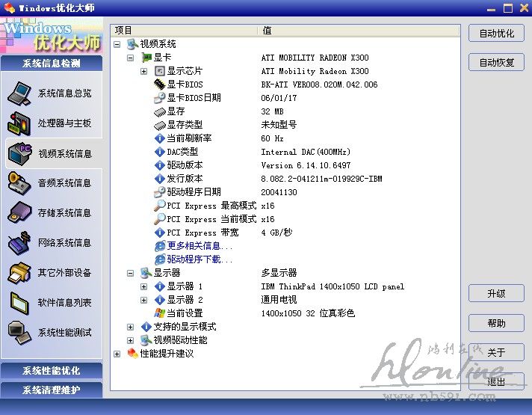The image size is (532, 415).
Task: Open 网络系统信息 sidebar icon
Action: tap(19, 243)
